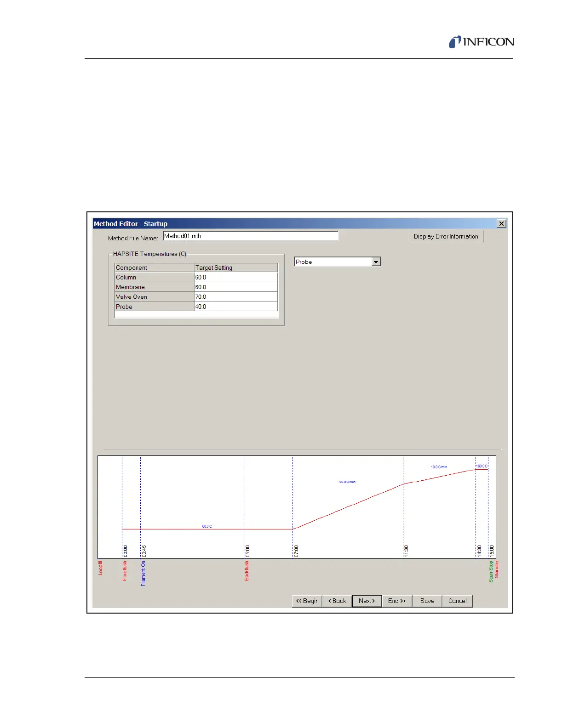562x728 pixels.
Task: Click the 11:30 timeline marker
Action: click(406, 552)
